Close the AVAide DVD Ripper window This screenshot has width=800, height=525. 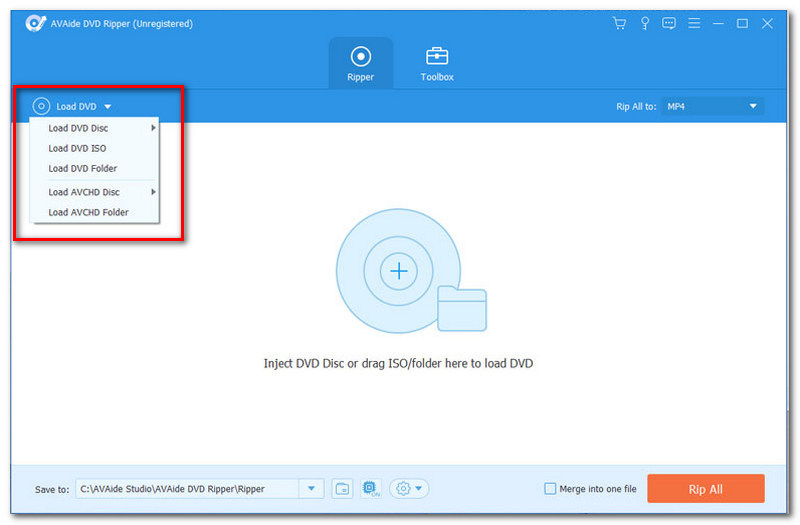[767, 23]
